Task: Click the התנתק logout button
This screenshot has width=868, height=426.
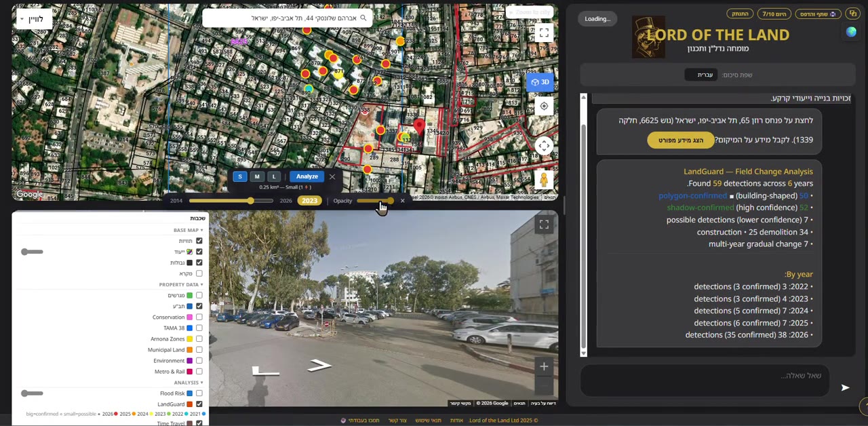Action: 740,14
